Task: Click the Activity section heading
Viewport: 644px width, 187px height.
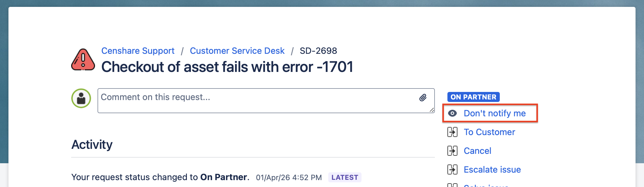Action: click(92, 144)
